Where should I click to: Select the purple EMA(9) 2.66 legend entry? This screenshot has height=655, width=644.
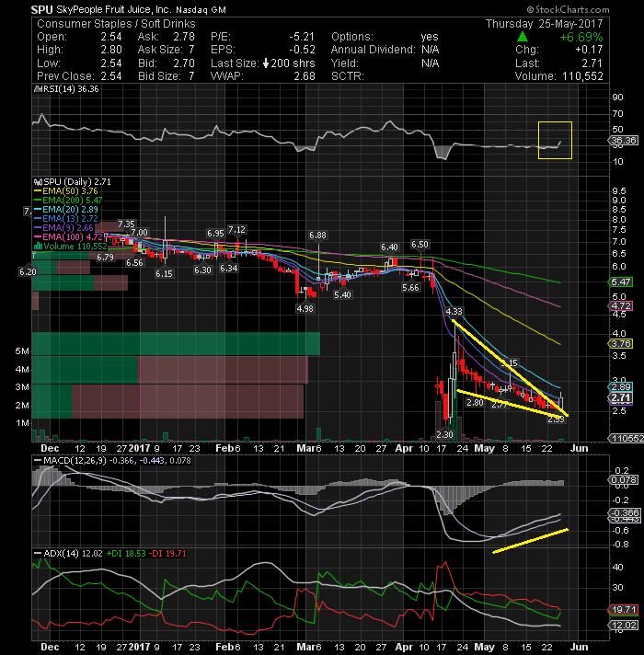63,227
